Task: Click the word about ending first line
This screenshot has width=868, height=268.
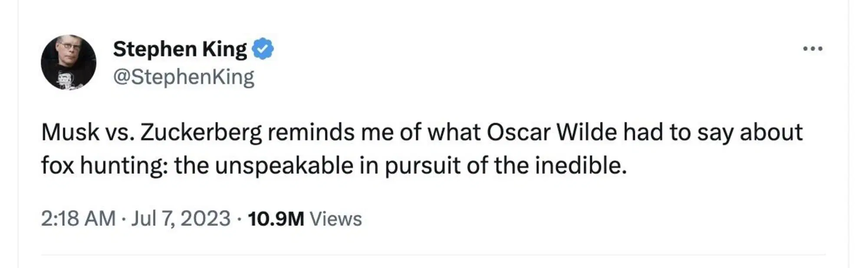Action: [x=771, y=132]
